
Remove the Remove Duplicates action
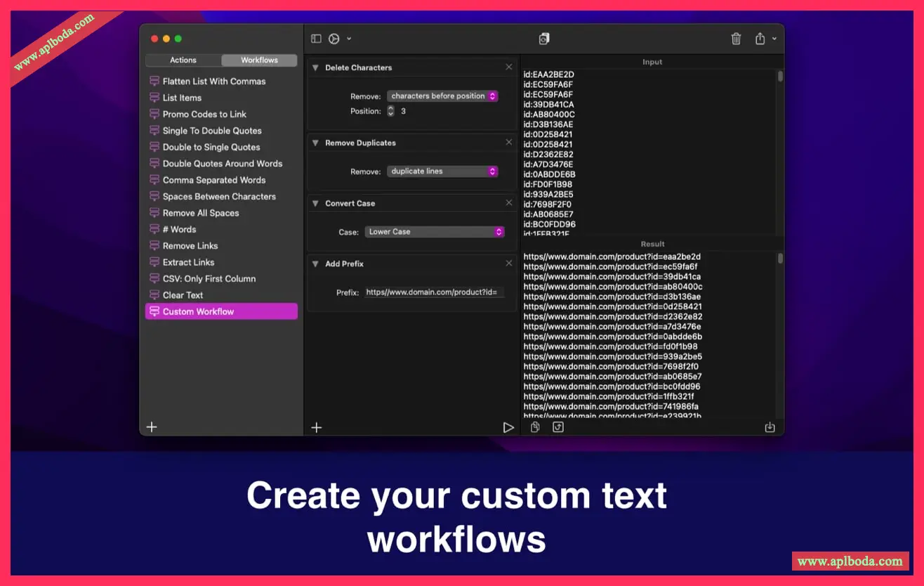pyautogui.click(x=509, y=143)
